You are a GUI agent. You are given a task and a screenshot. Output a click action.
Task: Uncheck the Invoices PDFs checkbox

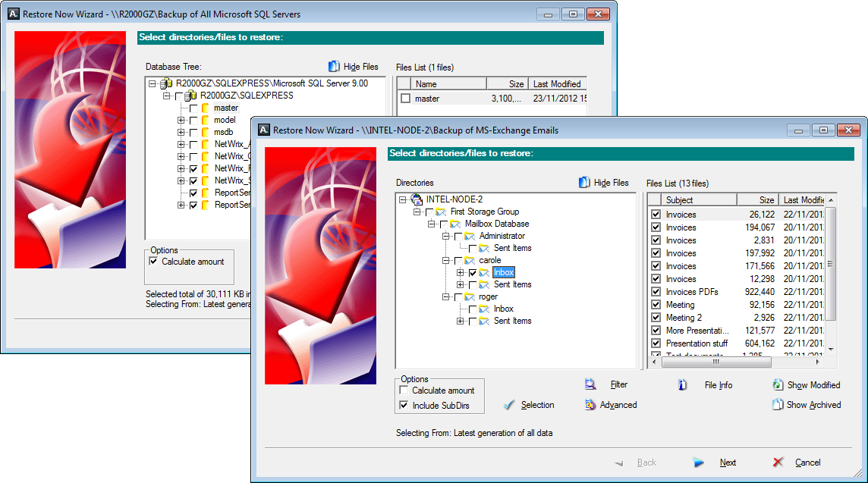656,292
